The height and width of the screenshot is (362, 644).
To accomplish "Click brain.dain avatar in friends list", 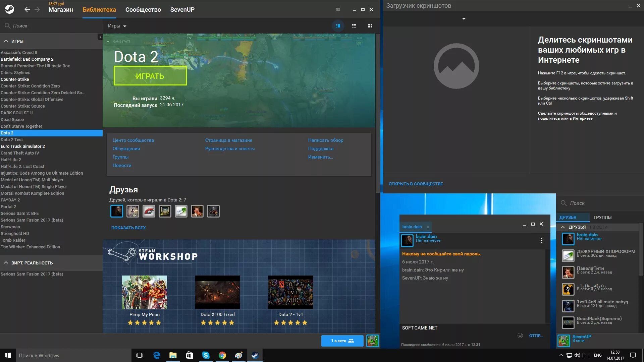I will pyautogui.click(x=568, y=239).
